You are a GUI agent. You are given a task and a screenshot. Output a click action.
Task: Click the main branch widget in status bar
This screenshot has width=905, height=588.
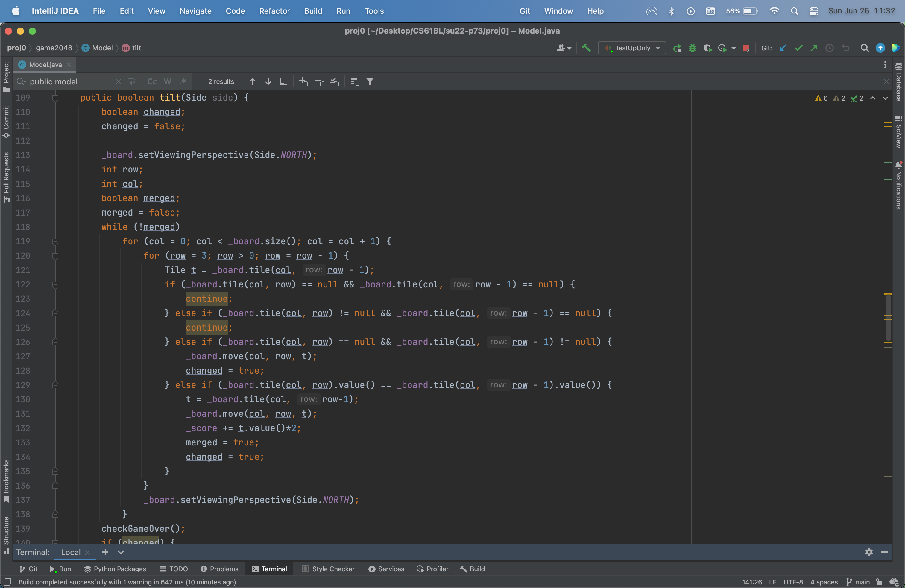pyautogui.click(x=858, y=582)
